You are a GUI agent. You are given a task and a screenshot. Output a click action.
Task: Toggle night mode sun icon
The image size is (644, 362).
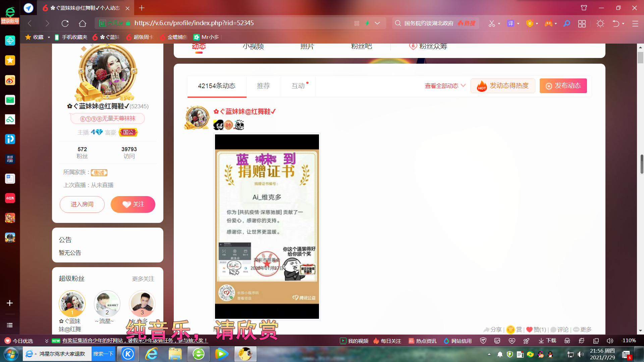tap(600, 23)
